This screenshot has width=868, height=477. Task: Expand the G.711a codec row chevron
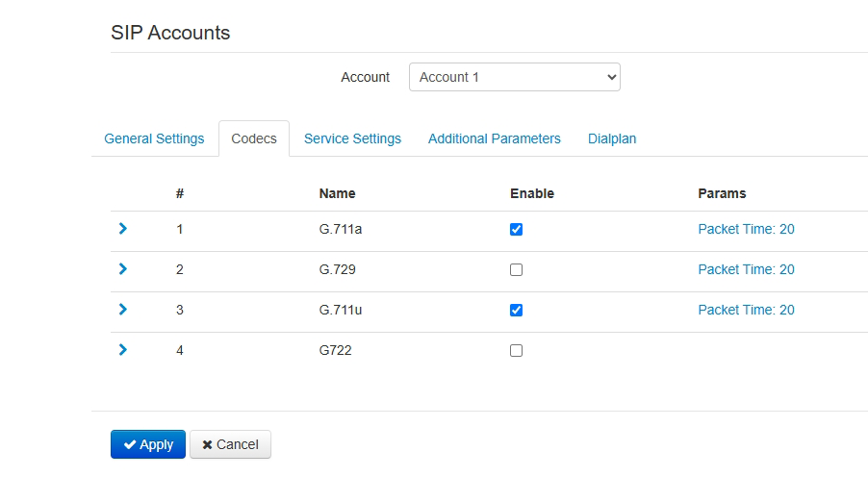(122, 229)
